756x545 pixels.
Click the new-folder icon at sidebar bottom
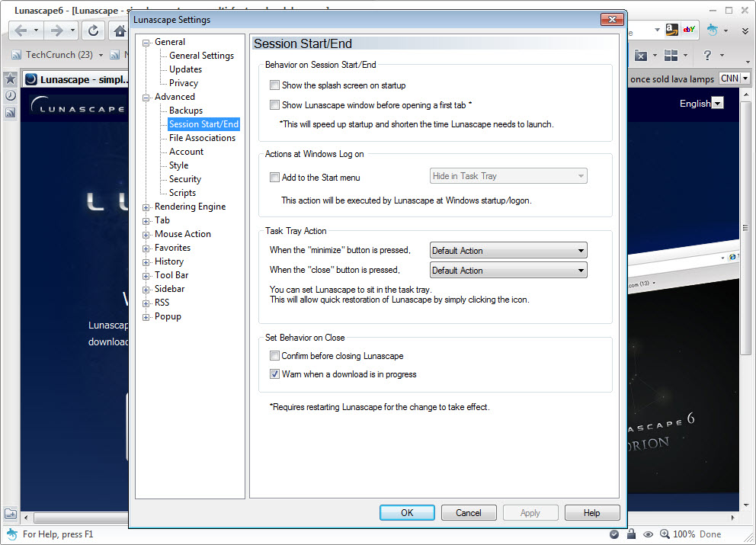click(10, 514)
